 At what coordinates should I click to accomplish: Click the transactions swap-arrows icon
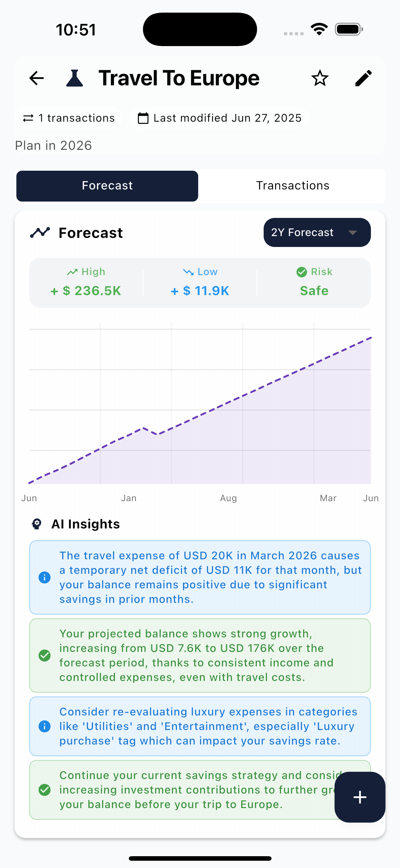pos(28,118)
